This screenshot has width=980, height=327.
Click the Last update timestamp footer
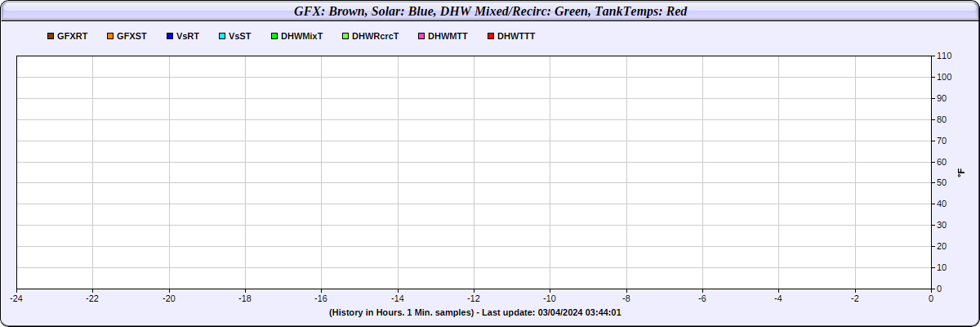coord(475,312)
